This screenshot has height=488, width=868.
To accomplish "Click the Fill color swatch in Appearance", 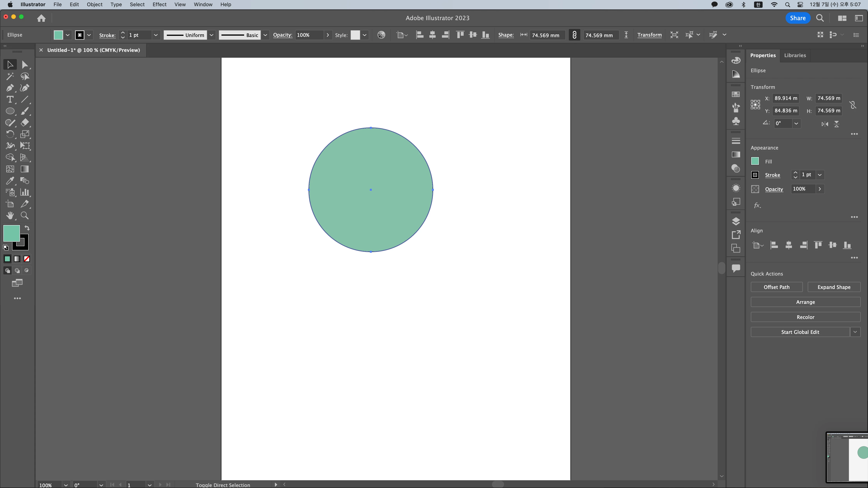I will click(x=755, y=161).
